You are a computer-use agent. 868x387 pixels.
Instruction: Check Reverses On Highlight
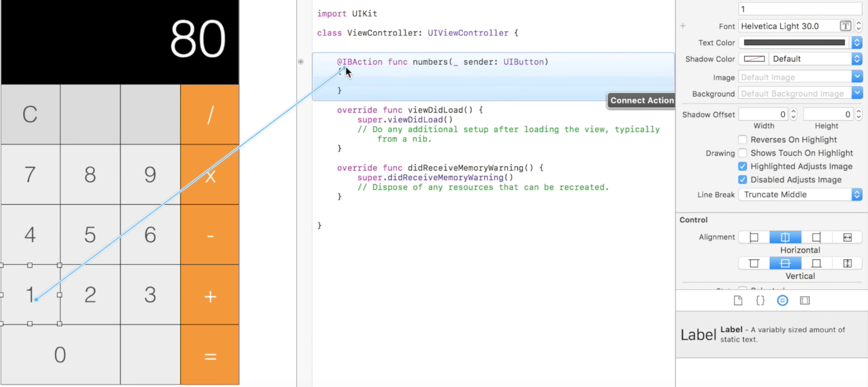(743, 139)
